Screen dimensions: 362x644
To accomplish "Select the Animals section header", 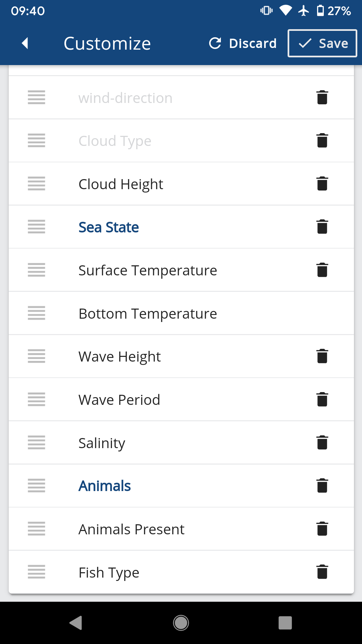I will click(x=105, y=486).
